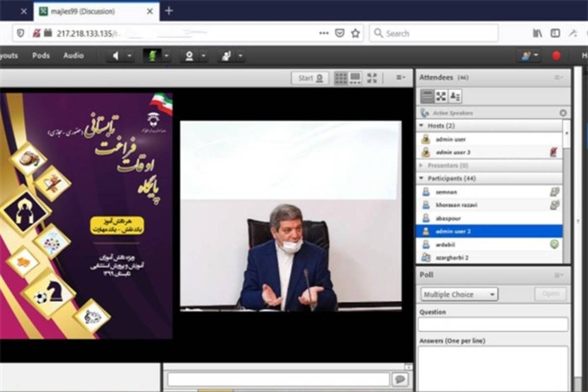
Task: Click the poll Question input field
Action: tap(492, 324)
